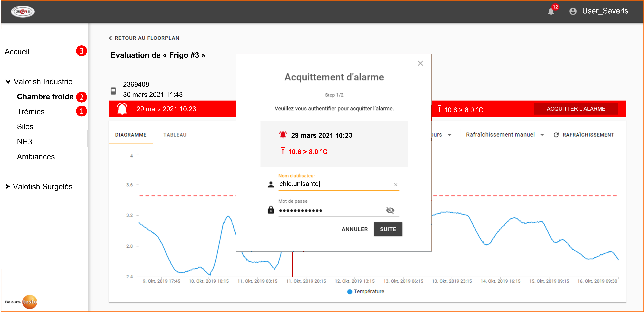
Task: Clear the username field with the x icon
Action: 396,185
